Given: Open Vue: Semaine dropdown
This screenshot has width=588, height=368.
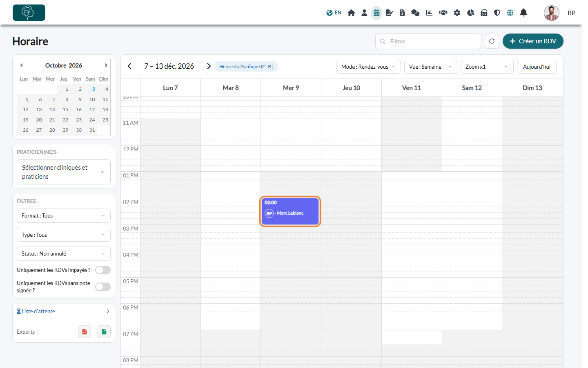Looking at the screenshot, I should [x=431, y=67].
